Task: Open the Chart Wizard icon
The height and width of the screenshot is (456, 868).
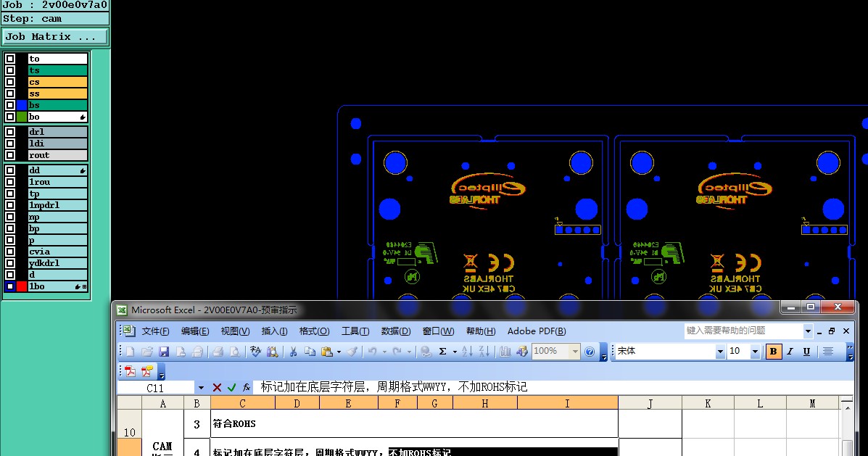Action: point(505,352)
